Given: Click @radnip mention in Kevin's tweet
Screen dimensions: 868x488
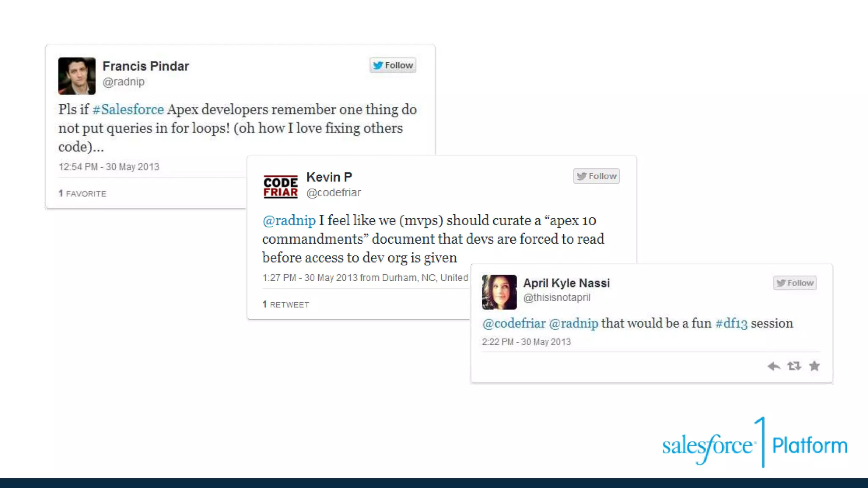Looking at the screenshot, I should [289, 221].
